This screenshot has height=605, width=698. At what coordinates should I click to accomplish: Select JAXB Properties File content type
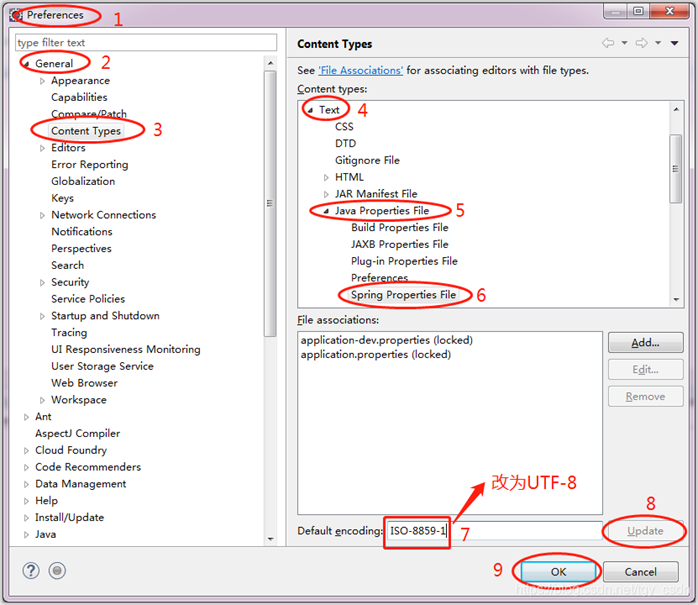[x=400, y=244]
